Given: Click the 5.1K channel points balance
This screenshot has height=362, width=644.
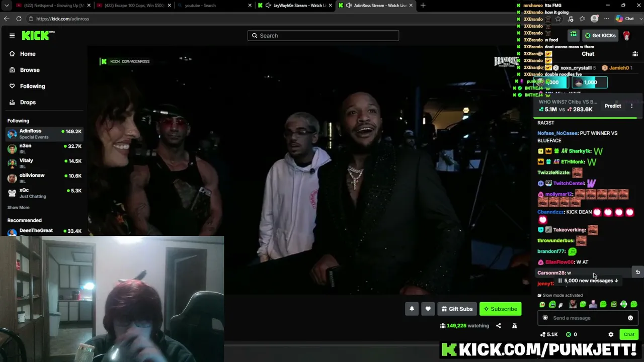Looking at the screenshot, I should pos(548,334).
